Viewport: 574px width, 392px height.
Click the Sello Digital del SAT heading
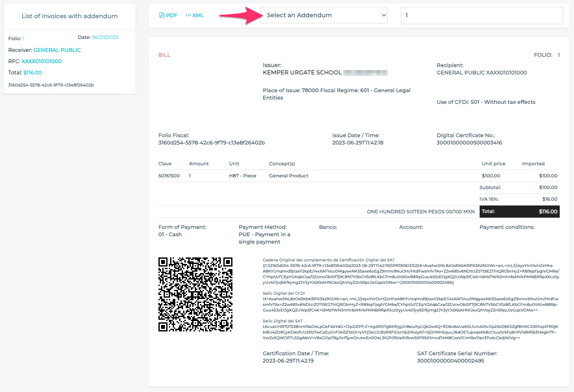tap(283, 321)
